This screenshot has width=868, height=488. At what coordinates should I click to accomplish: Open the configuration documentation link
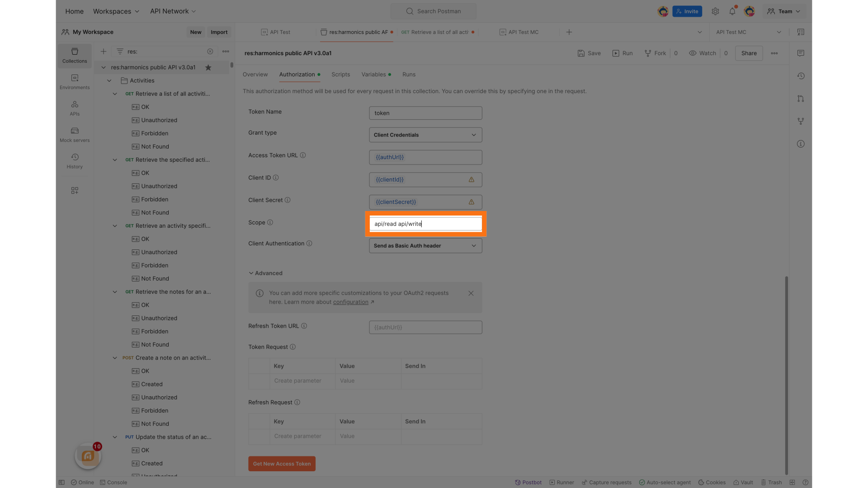coord(351,302)
